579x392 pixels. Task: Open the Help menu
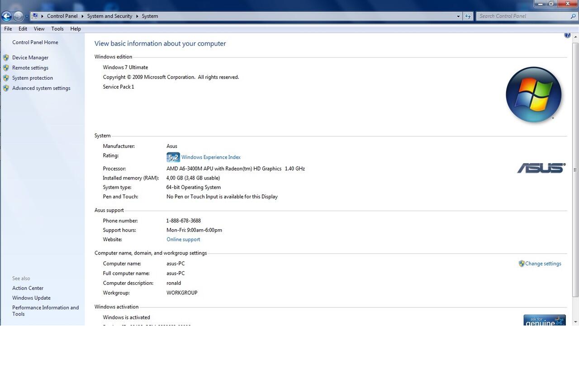click(76, 28)
